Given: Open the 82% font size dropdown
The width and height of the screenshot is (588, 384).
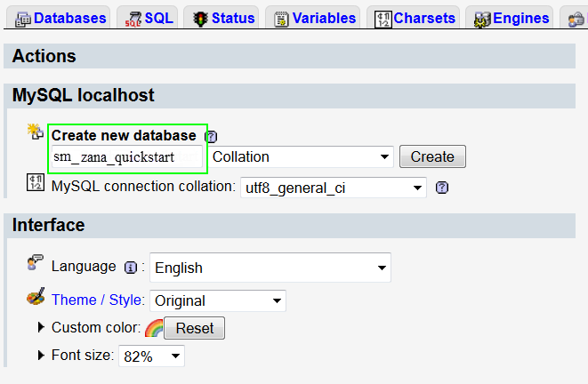Looking at the screenshot, I should click(x=151, y=356).
